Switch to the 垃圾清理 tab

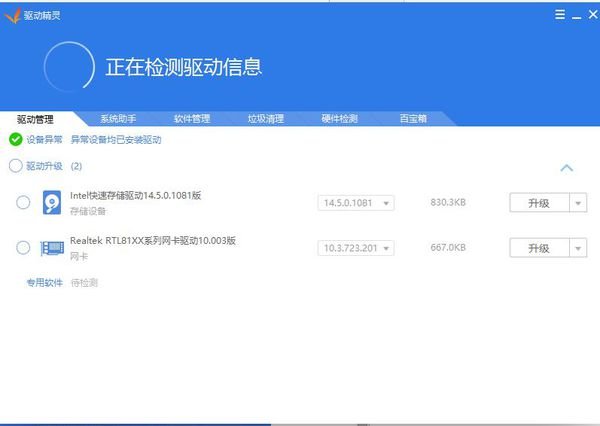[266, 119]
